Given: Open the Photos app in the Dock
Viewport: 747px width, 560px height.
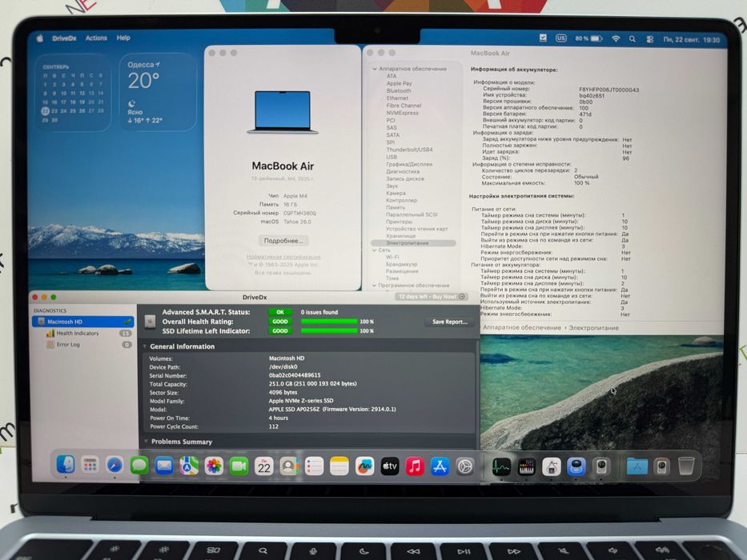Looking at the screenshot, I should pyautogui.click(x=214, y=466).
